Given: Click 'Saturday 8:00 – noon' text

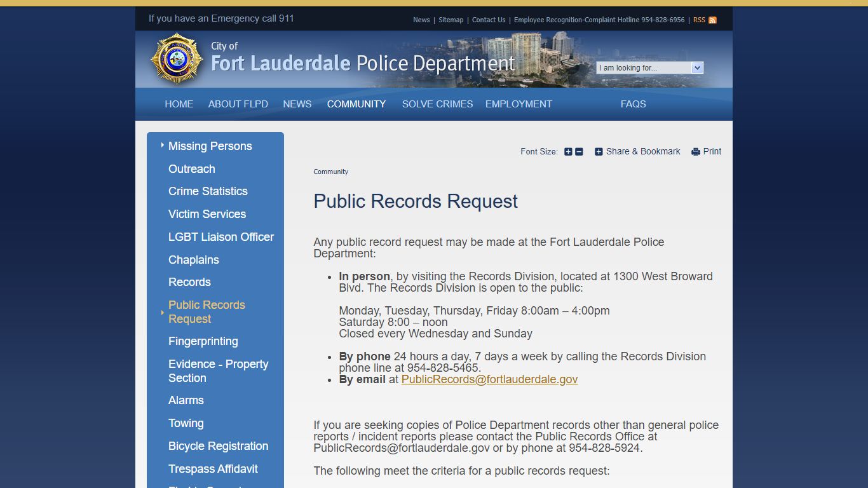Looking at the screenshot, I should (x=393, y=322).
